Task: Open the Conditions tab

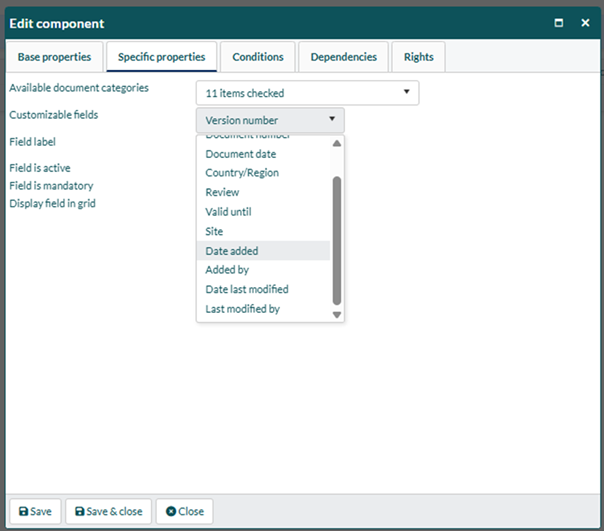Action: (258, 57)
